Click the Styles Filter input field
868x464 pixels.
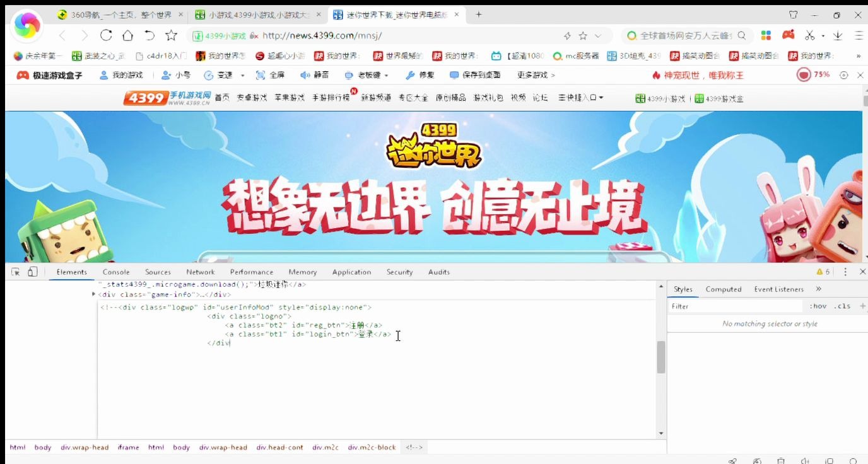click(x=735, y=306)
